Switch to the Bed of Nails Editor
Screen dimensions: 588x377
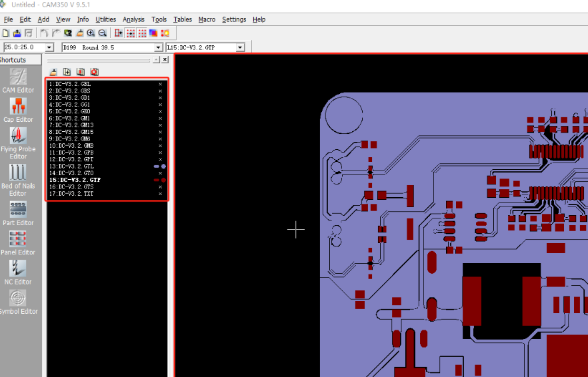(x=18, y=173)
